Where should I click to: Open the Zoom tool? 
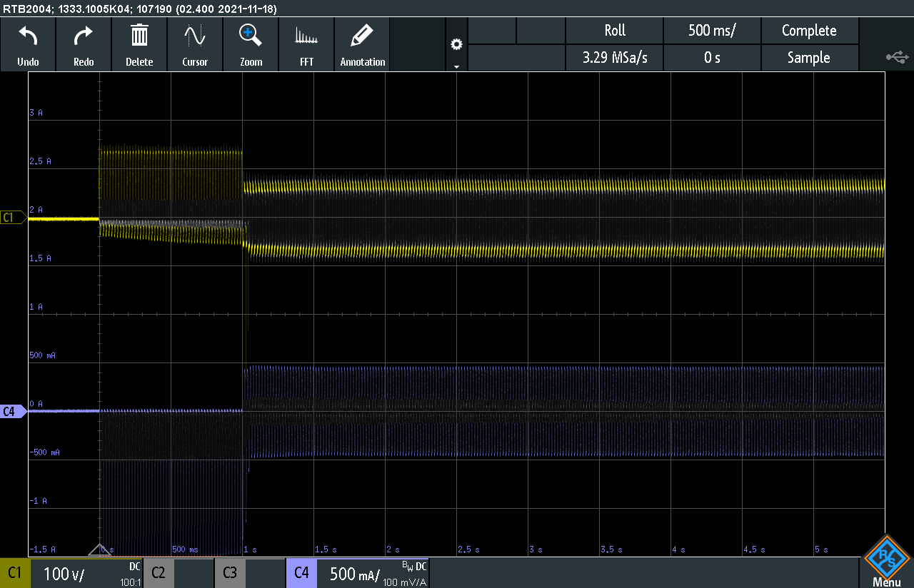click(x=250, y=44)
